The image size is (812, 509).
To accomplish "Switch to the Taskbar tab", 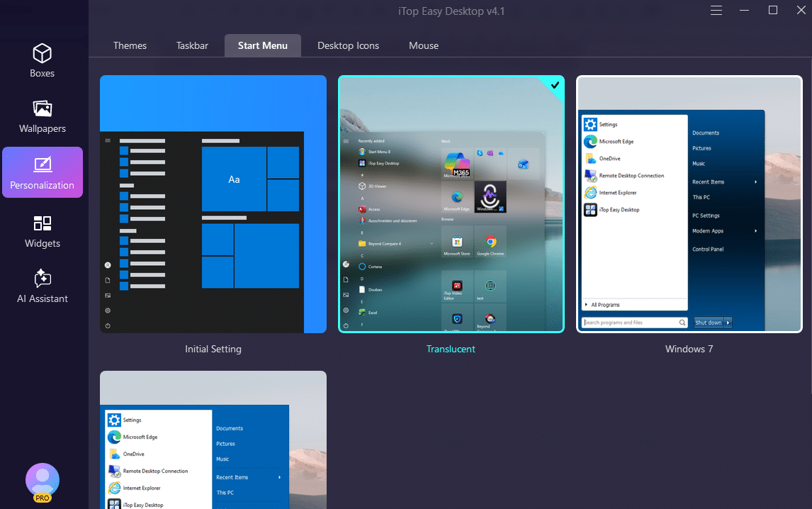I will [x=192, y=45].
